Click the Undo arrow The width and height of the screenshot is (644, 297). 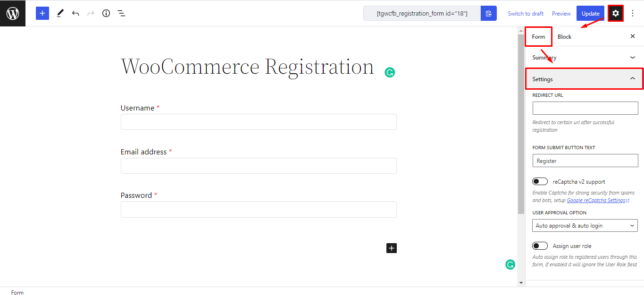(x=75, y=13)
